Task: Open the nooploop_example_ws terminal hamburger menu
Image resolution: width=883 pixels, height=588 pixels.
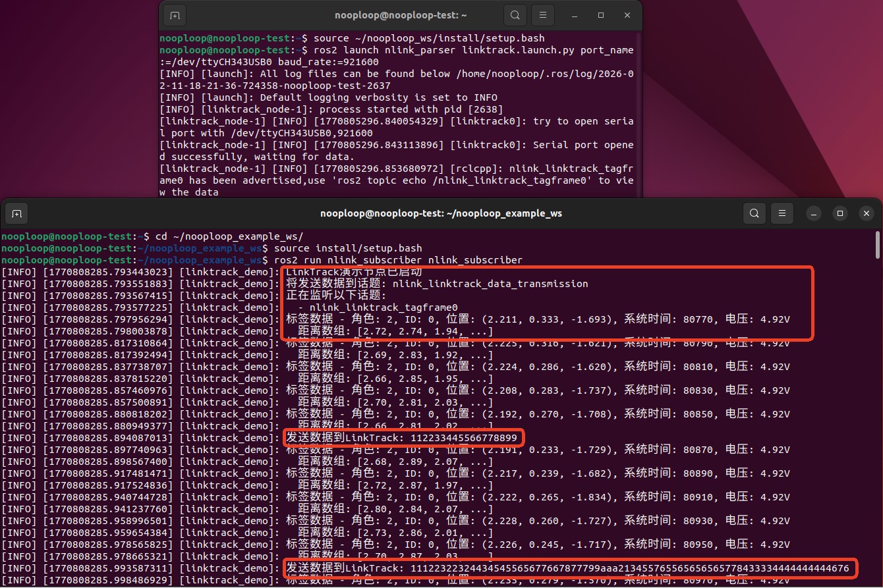Action: click(x=782, y=213)
